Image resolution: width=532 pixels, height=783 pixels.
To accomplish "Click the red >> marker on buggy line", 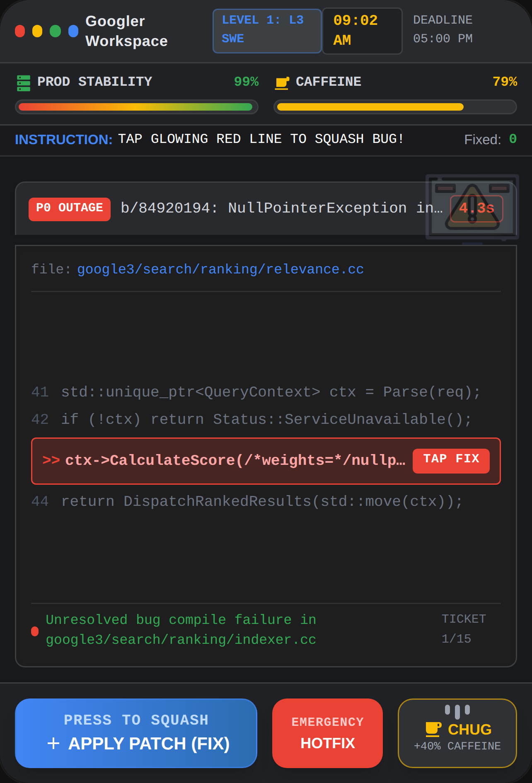I will click(x=51, y=460).
